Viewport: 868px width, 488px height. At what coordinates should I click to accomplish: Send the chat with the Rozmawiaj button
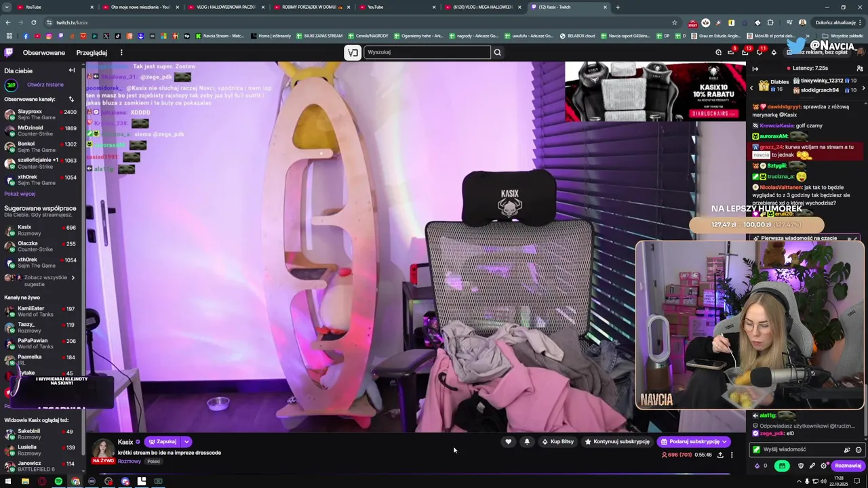(x=848, y=466)
